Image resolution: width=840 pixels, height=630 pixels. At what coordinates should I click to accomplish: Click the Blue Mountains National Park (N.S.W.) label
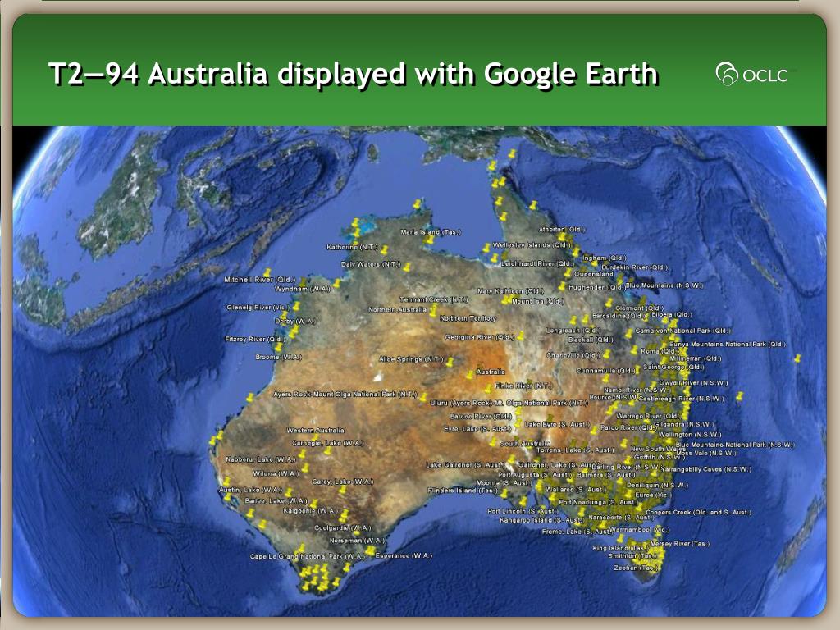tap(735, 445)
